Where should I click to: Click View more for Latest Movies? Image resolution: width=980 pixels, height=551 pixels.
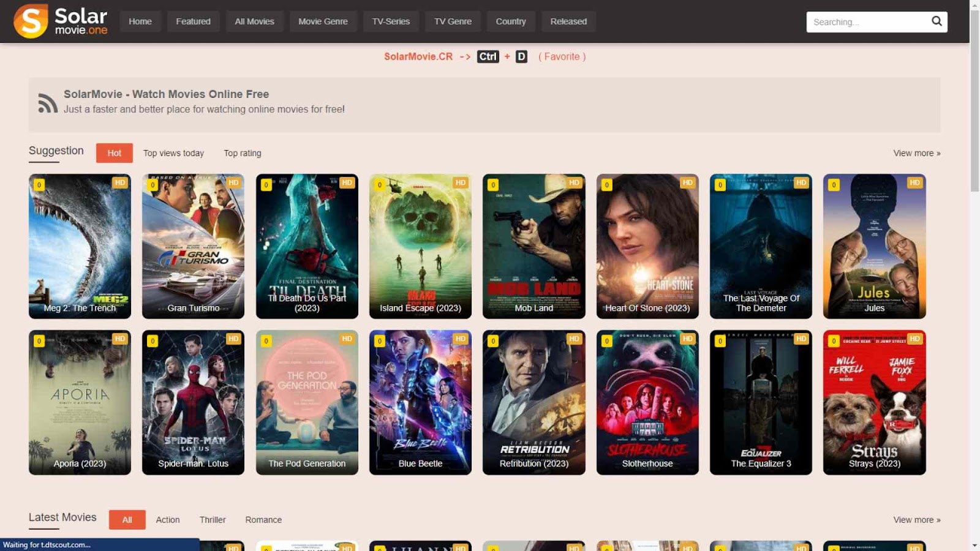917,520
